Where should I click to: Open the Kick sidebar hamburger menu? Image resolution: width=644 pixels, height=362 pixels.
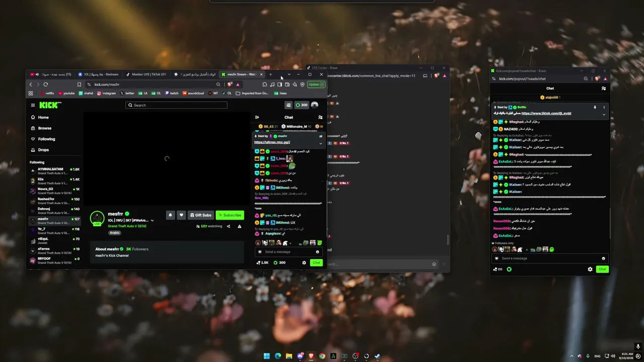33,105
